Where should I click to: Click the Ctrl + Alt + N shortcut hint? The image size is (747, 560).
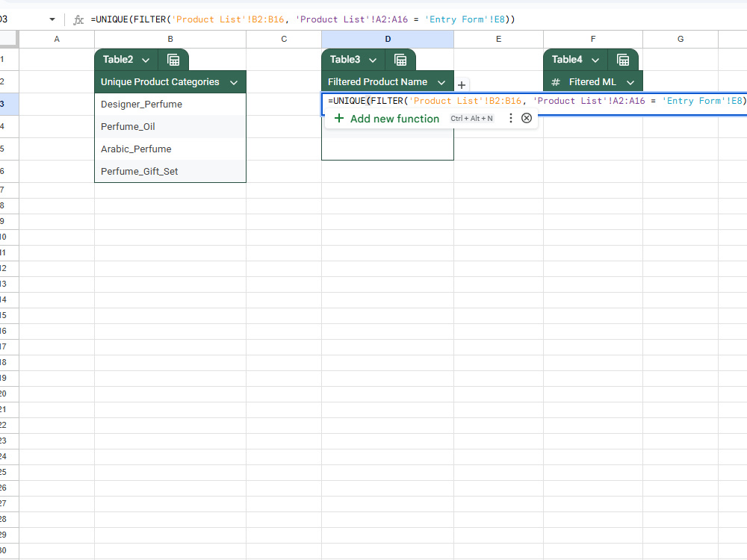coord(471,119)
